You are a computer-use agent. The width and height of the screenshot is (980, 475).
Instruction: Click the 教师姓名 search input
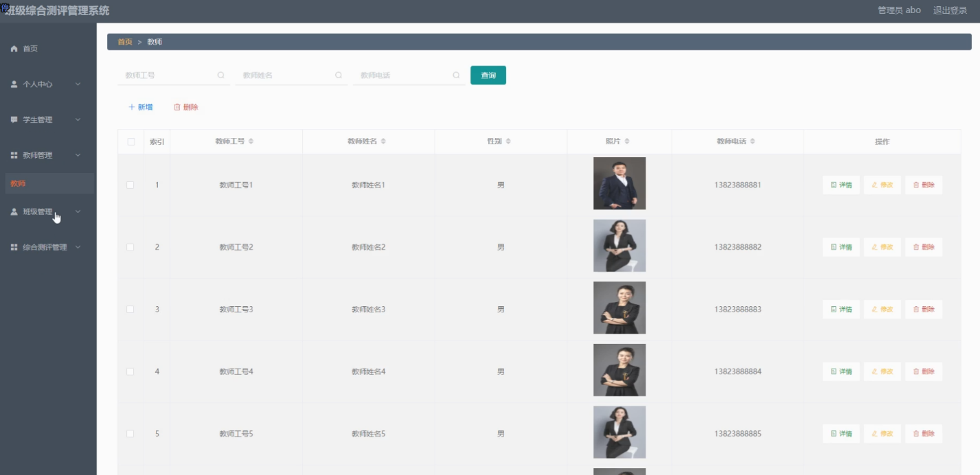click(x=291, y=76)
